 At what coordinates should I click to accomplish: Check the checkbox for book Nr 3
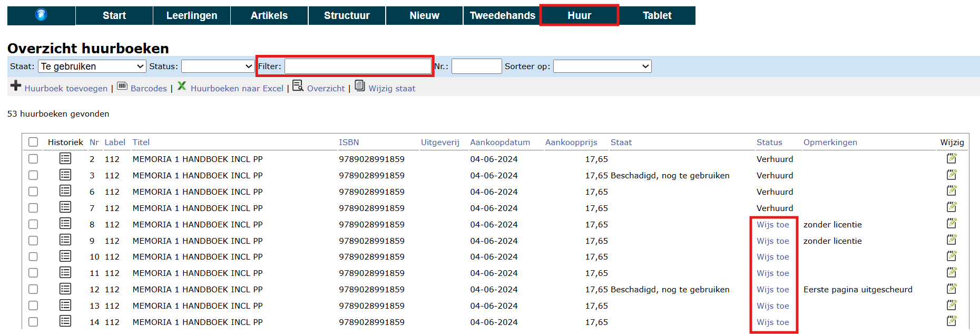point(33,175)
